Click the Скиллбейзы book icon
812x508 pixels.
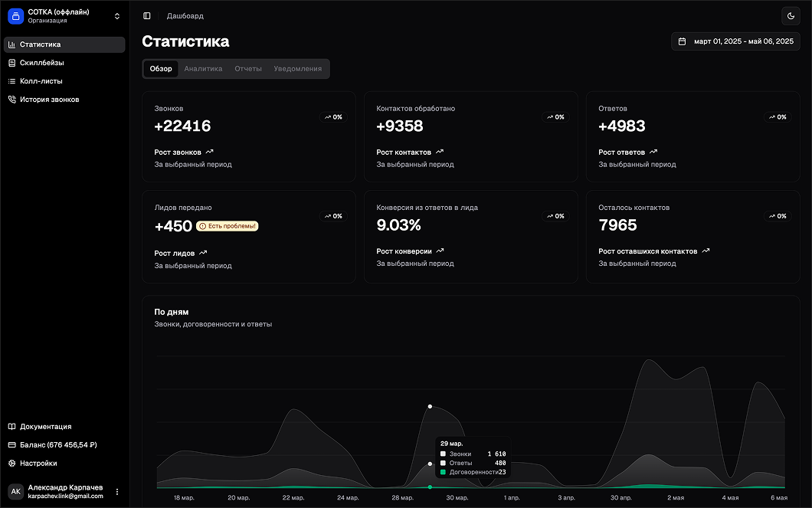[11, 63]
